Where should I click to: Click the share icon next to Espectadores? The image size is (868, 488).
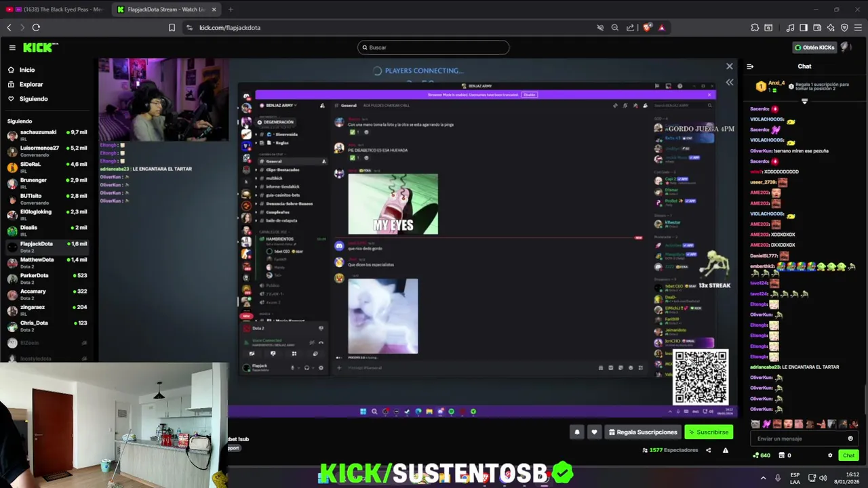pos(709,450)
